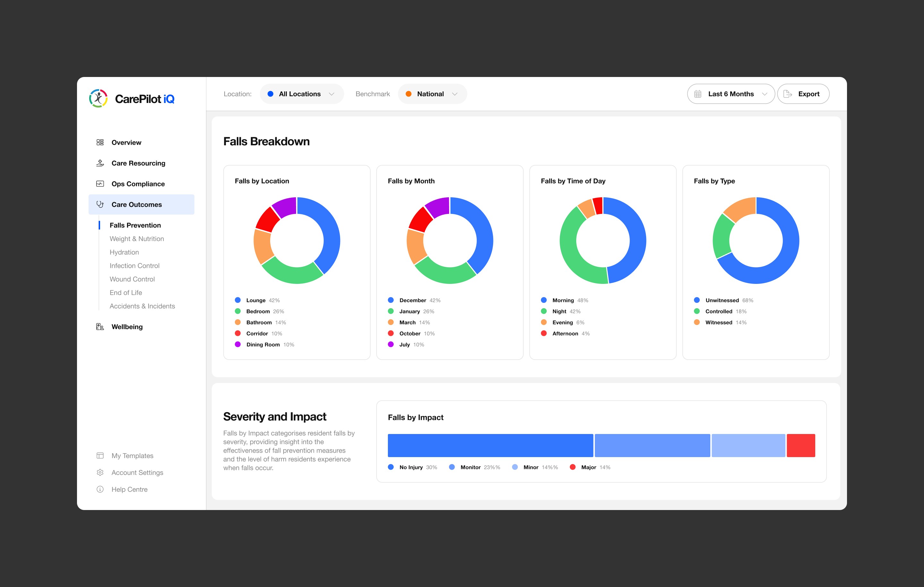Click the Wellbeing sidebar icon
Image resolution: width=924 pixels, height=587 pixels.
coord(100,327)
